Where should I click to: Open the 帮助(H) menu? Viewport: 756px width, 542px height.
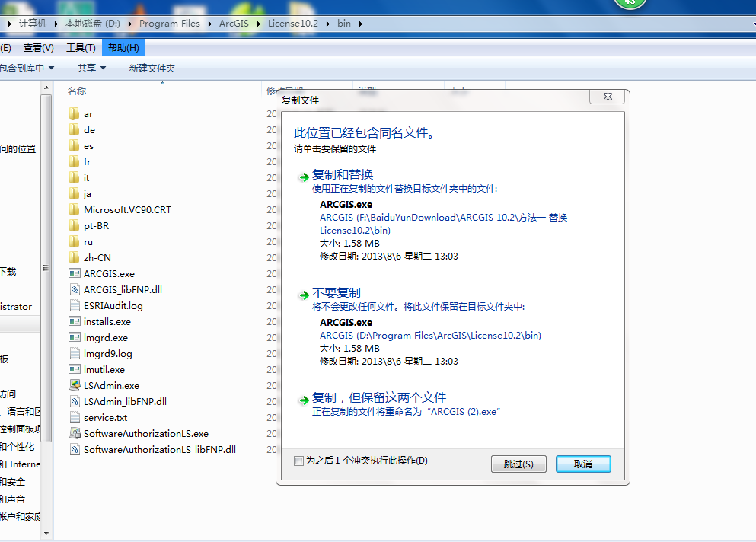point(123,48)
